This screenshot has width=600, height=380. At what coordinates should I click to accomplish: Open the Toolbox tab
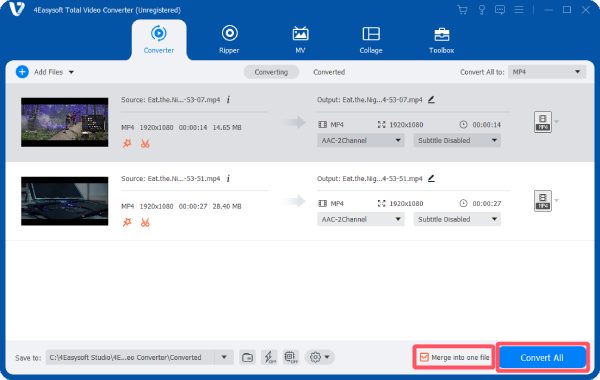(x=442, y=39)
